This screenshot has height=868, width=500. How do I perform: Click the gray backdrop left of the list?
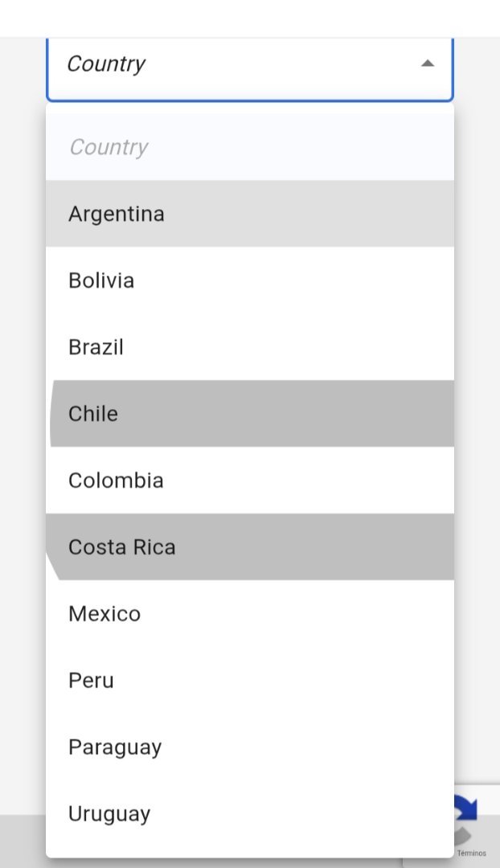click(23, 402)
